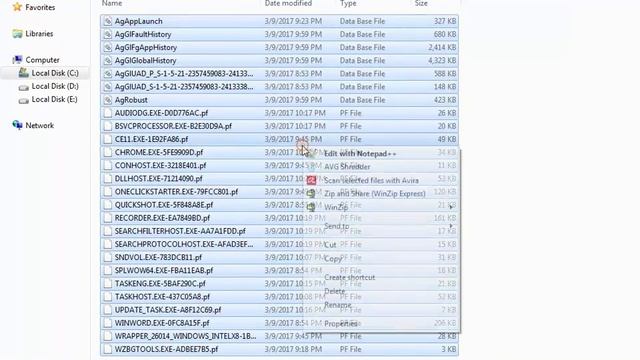Screen dimensions: 640x360
Task: Choose Zip and Share (WinZip Express)
Action: tap(375, 193)
